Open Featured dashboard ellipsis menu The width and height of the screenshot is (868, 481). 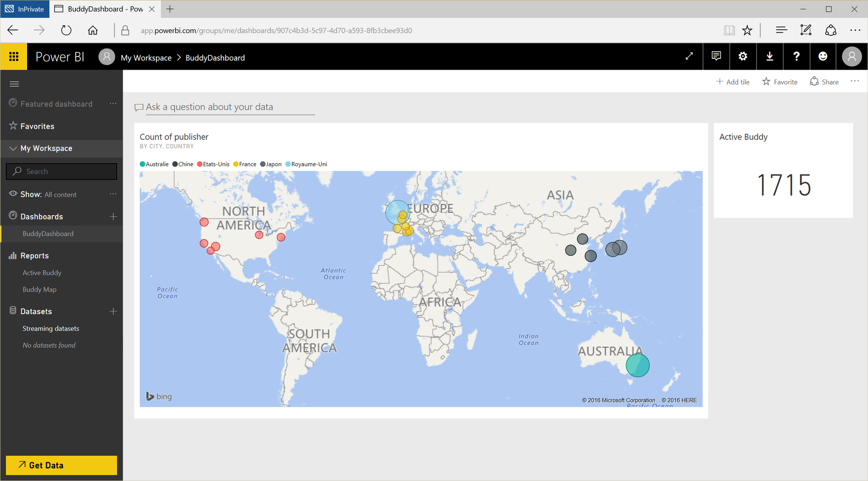click(x=113, y=104)
